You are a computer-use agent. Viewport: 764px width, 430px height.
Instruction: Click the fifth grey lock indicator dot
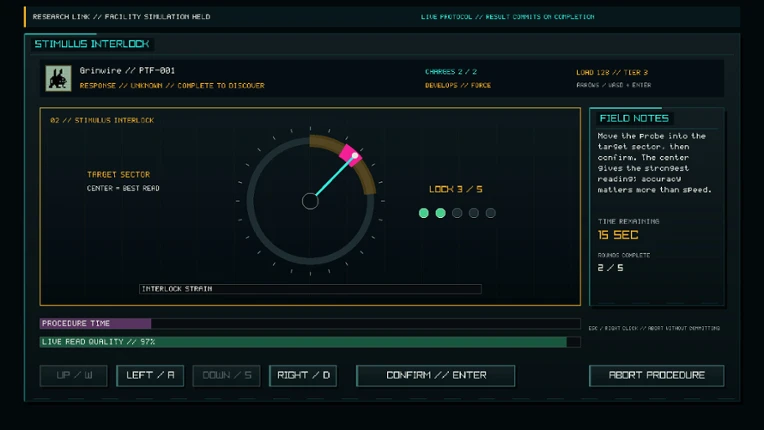click(491, 213)
